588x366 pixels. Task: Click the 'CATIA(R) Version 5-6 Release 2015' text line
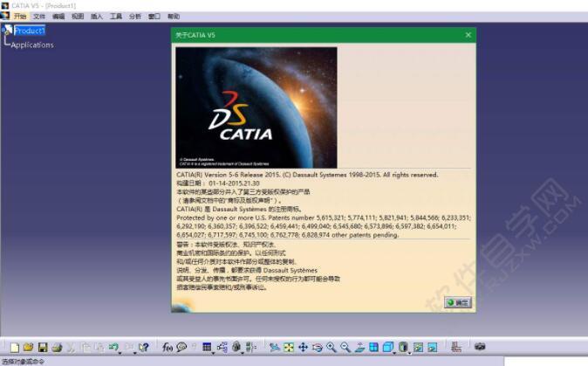point(307,175)
